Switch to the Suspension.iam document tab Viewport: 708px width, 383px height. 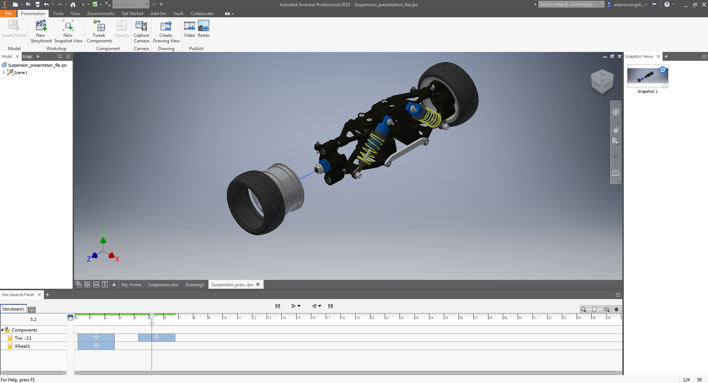[x=163, y=285]
